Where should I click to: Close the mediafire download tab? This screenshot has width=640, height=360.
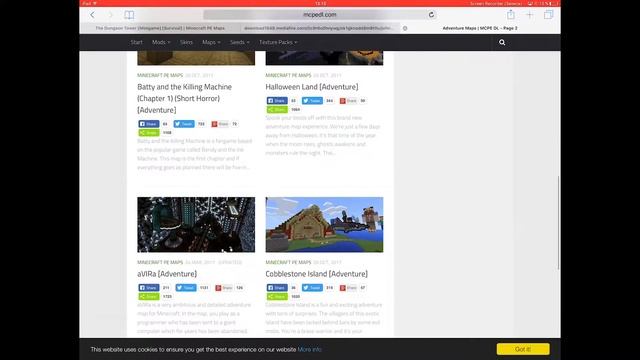tap(405, 28)
